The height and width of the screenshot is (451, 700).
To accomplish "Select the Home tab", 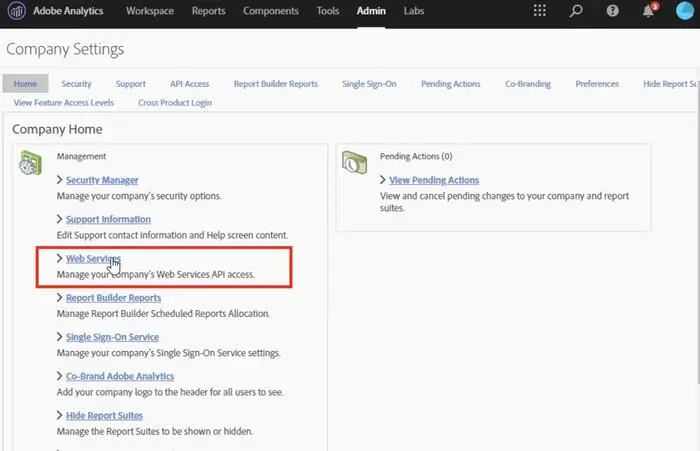I will [x=25, y=84].
